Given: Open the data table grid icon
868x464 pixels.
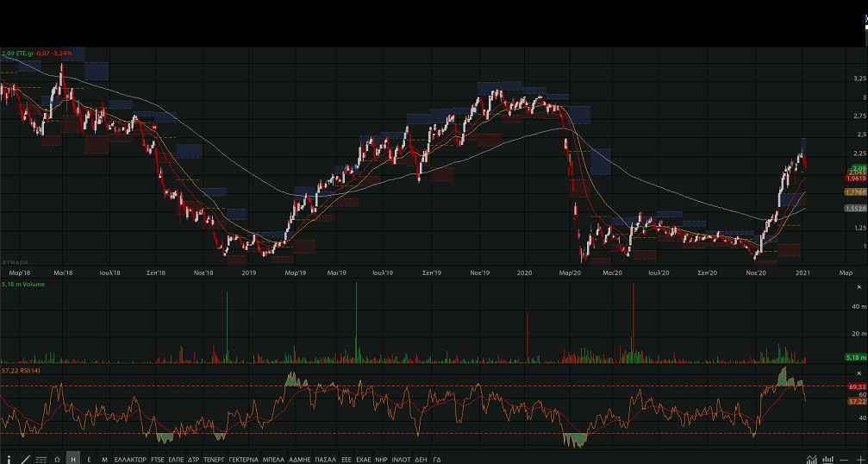Looking at the screenshot, I should pyautogui.click(x=41, y=460).
